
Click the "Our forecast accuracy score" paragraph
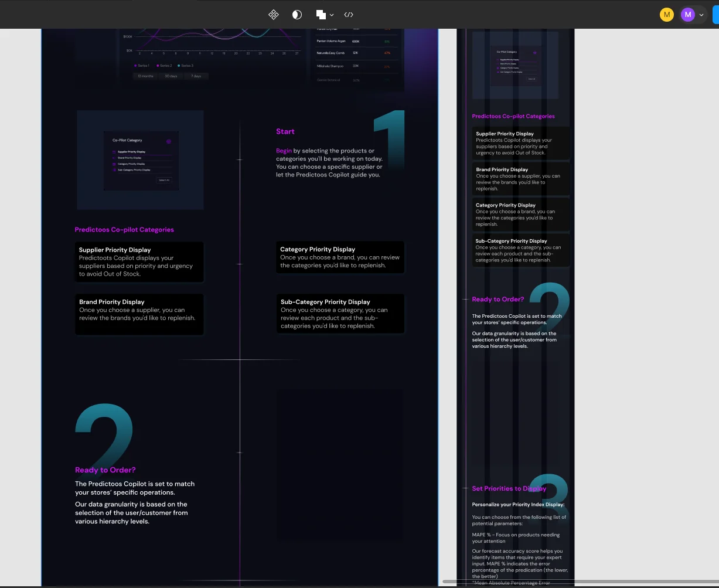click(x=520, y=563)
